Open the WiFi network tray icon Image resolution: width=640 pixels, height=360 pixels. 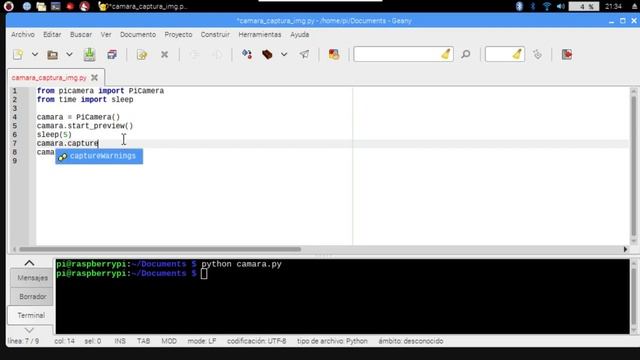[547, 6]
